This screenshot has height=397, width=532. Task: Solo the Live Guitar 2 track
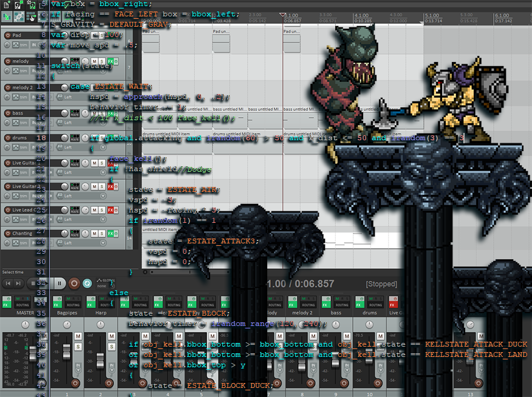click(x=101, y=186)
